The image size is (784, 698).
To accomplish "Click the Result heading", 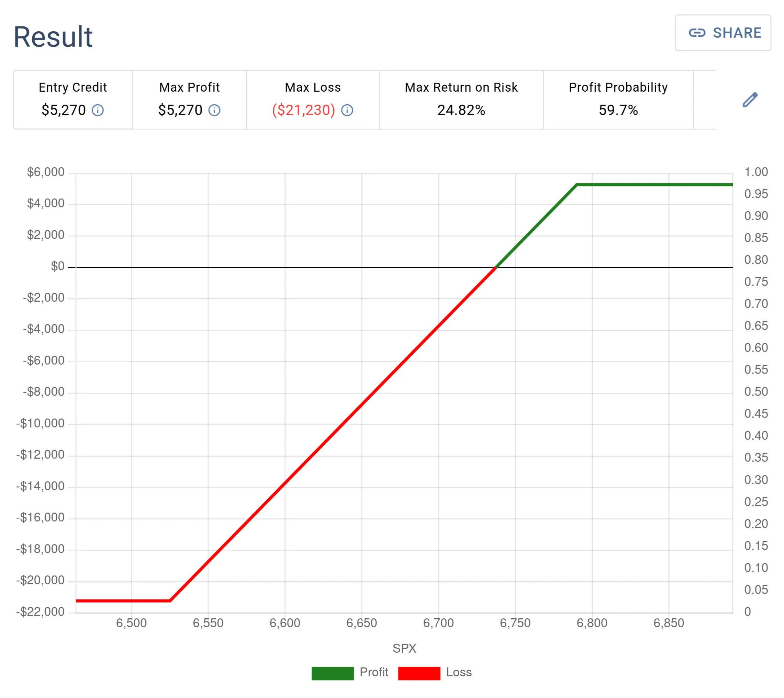I will tap(53, 36).
